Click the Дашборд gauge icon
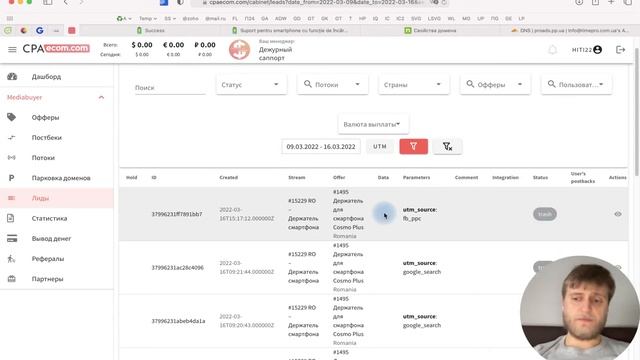 pos(12,76)
